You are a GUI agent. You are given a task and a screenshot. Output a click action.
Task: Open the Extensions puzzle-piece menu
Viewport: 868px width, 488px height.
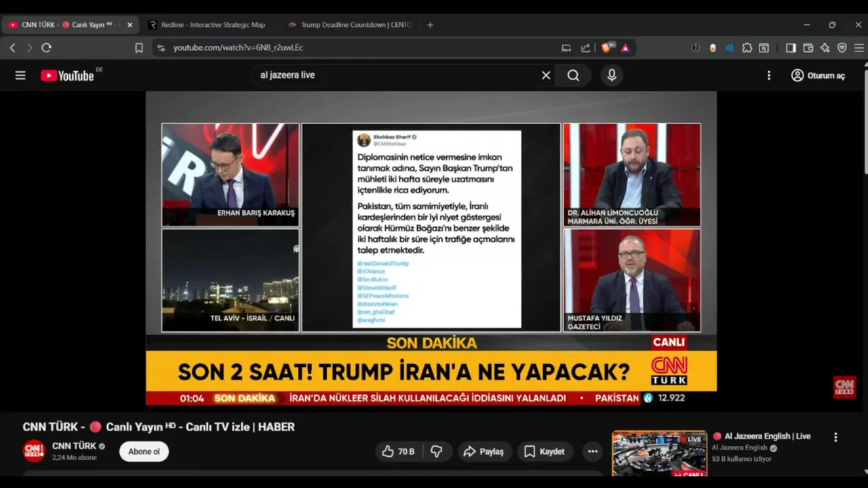pyautogui.click(x=747, y=47)
